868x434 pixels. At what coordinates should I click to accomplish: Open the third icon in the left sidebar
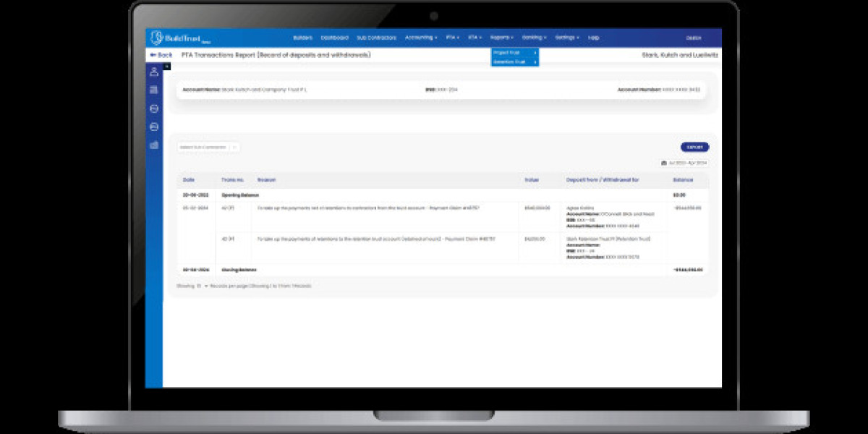(154, 109)
